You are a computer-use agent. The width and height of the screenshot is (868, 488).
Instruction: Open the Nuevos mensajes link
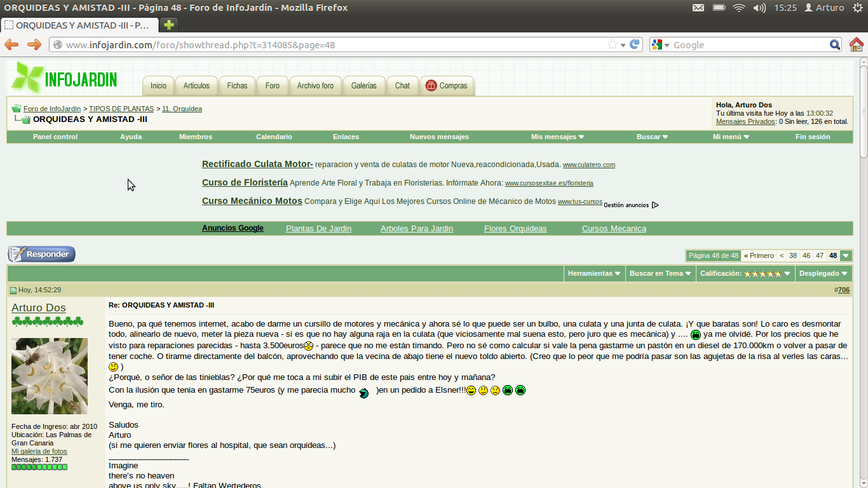439,137
